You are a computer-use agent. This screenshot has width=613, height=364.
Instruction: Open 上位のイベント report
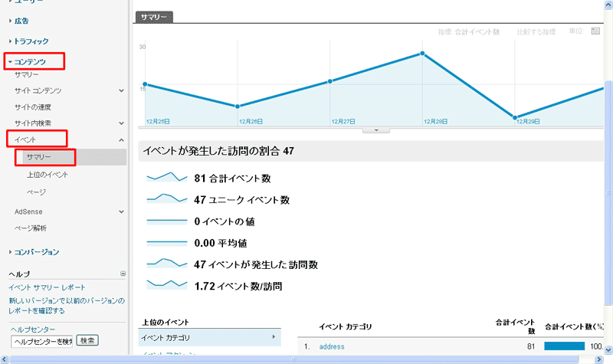(x=48, y=175)
